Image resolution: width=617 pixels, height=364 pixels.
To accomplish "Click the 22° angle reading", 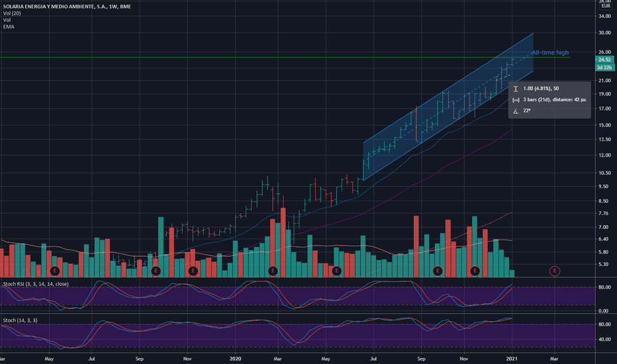I will (527, 111).
